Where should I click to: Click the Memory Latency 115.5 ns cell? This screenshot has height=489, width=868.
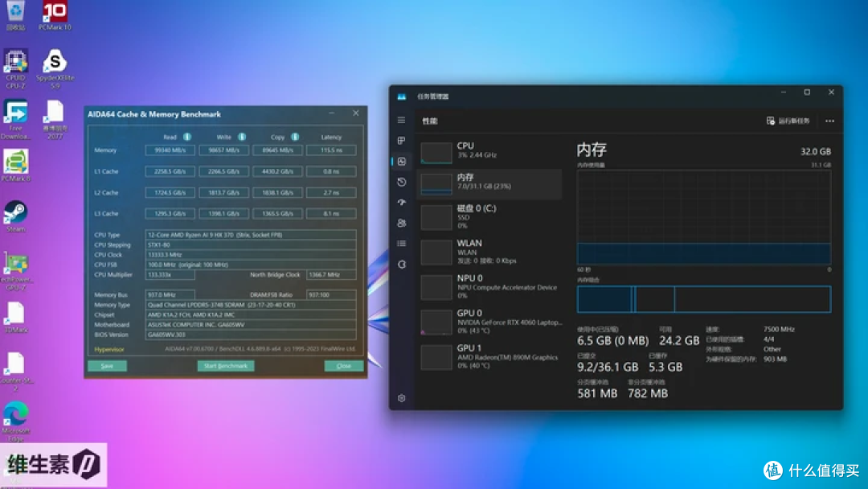click(331, 150)
